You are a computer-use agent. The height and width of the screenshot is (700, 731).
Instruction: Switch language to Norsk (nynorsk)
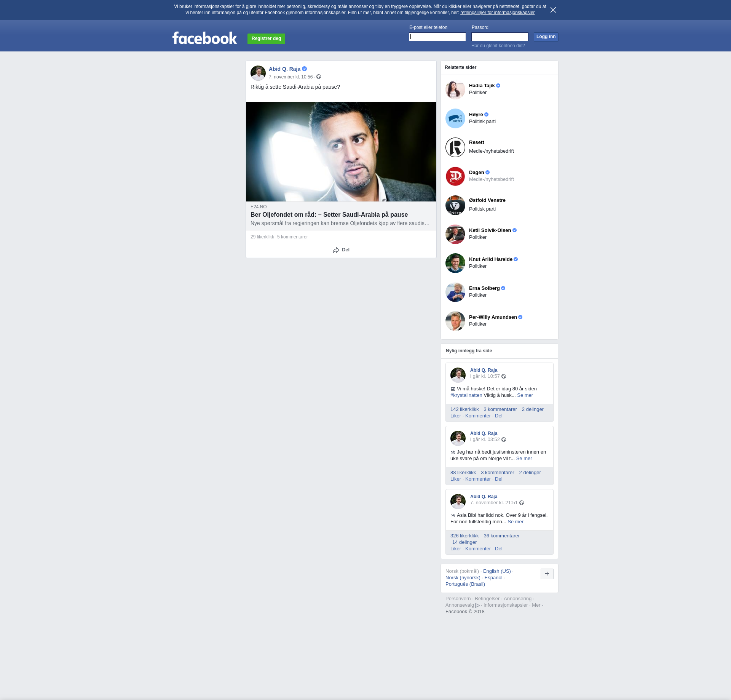coord(463,578)
